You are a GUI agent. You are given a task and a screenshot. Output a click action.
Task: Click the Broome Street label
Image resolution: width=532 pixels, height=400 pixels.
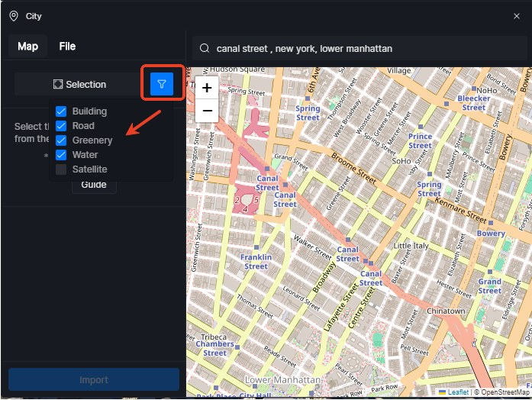click(353, 169)
